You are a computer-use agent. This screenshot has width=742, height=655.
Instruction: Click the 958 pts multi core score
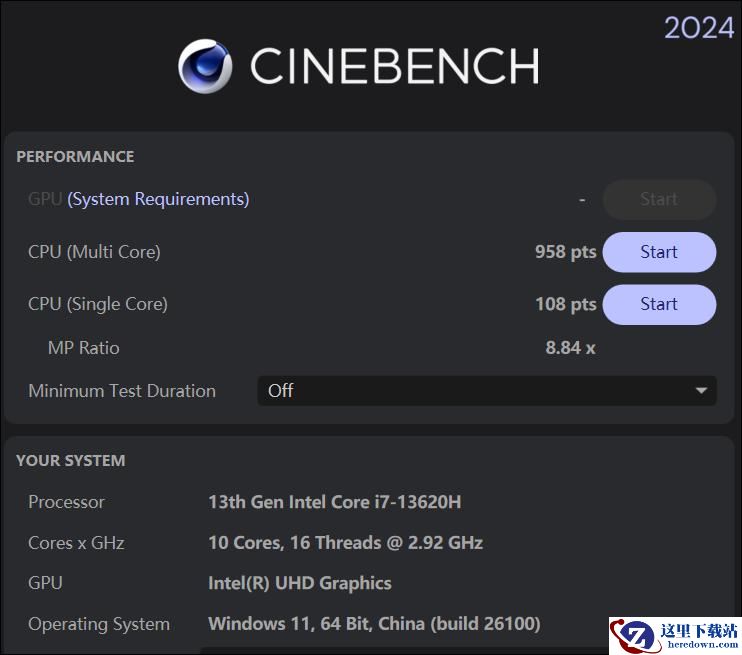[565, 252]
